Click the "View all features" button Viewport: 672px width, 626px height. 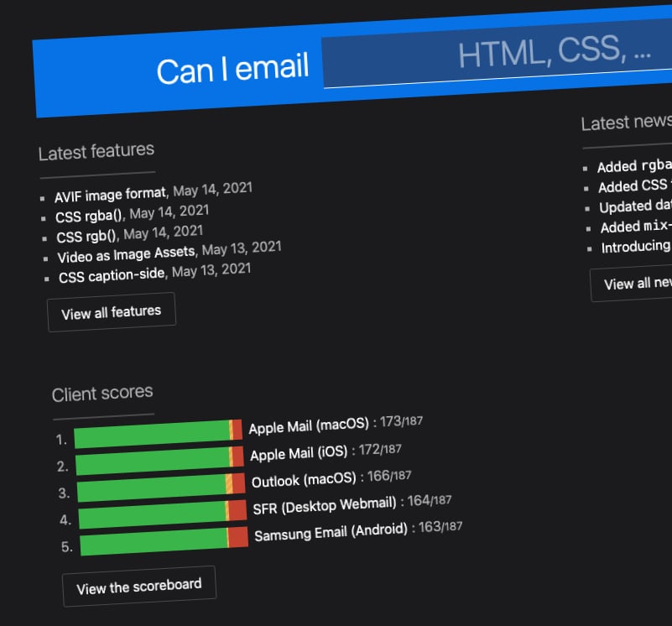click(111, 310)
